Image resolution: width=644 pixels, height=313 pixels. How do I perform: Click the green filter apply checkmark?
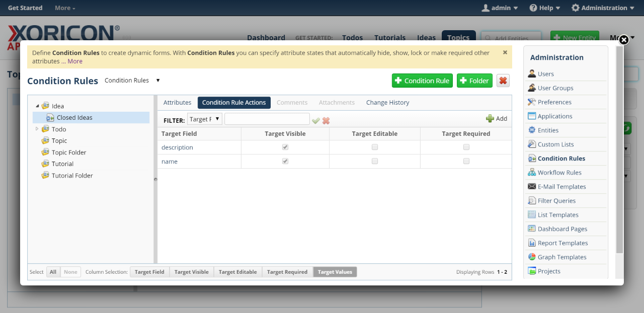(x=316, y=120)
